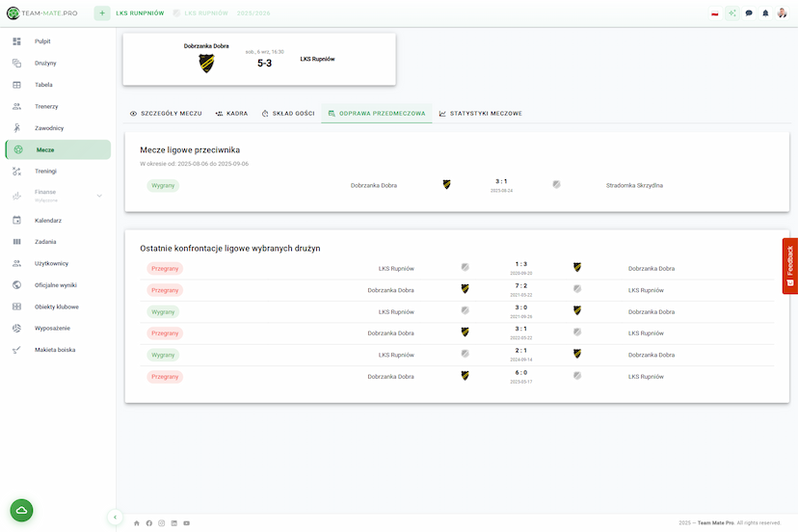Click the green plus button in header
Image resolution: width=798 pixels, height=532 pixels.
coord(102,13)
